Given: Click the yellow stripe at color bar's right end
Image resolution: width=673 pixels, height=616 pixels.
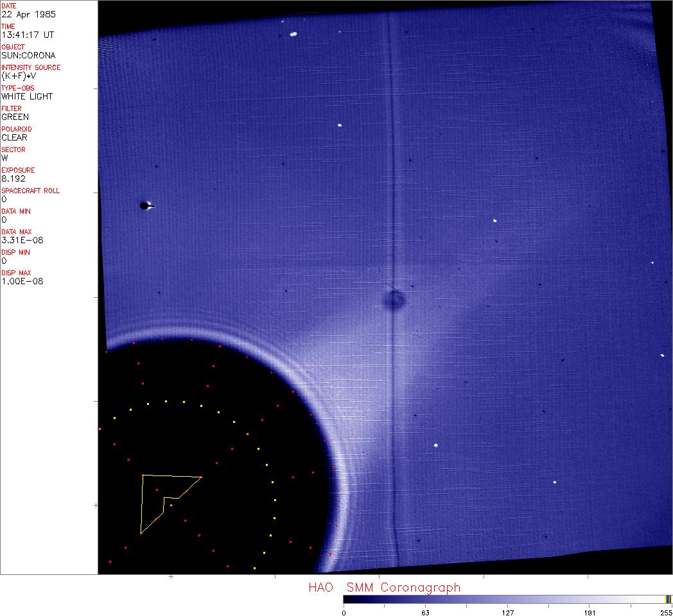Looking at the screenshot, I should [668, 599].
